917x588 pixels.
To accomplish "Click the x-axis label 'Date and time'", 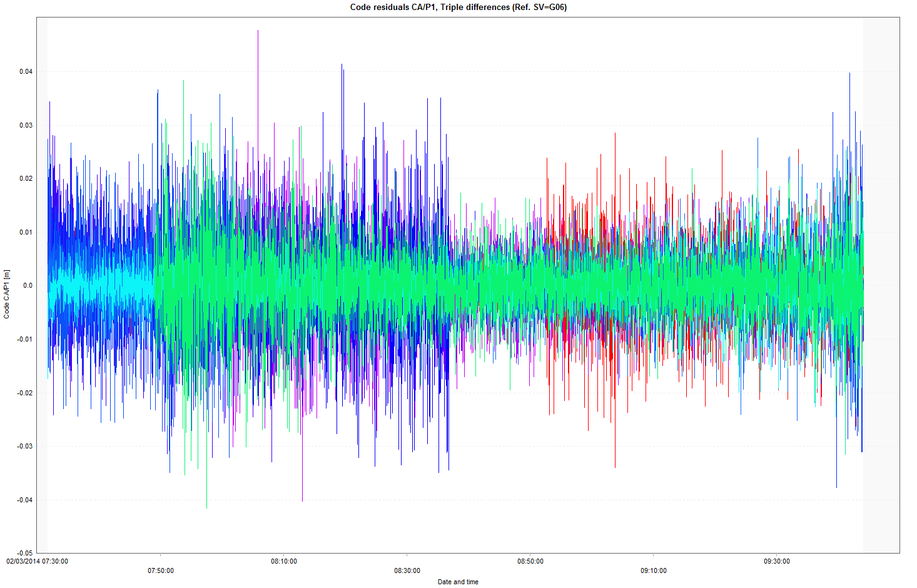I will click(x=458, y=582).
